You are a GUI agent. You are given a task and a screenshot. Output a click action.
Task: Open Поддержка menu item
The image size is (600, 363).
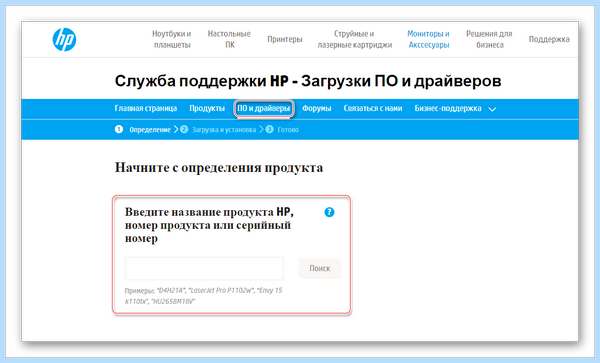click(549, 39)
